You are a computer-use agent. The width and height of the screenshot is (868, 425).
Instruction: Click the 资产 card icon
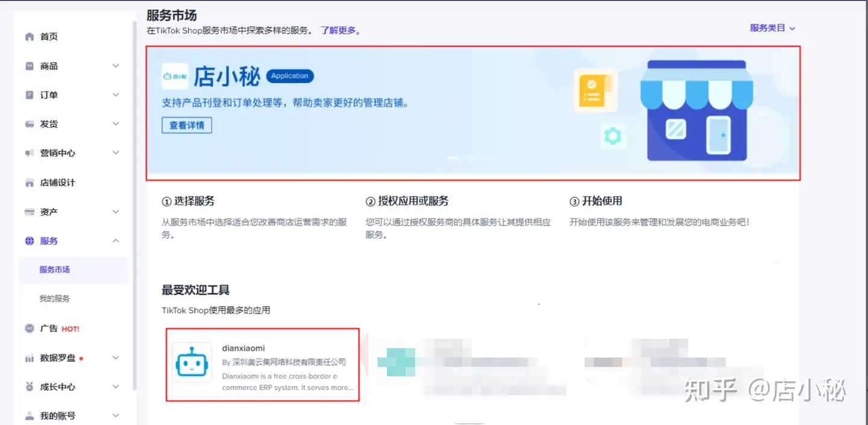30,212
